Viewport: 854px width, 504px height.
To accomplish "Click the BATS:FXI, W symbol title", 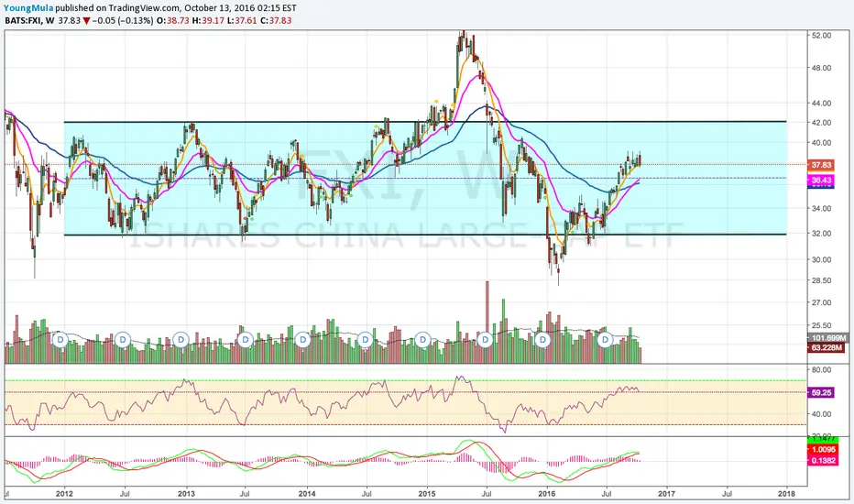I will [29, 21].
